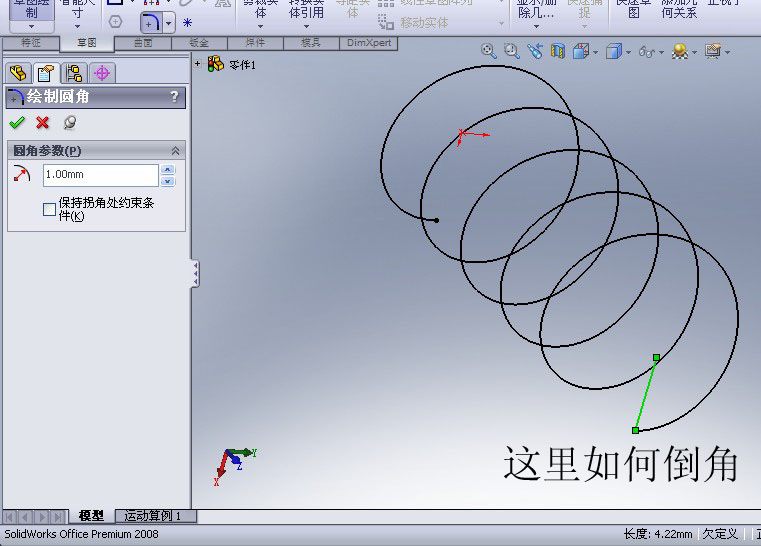This screenshot has height=546, width=761.
Task: Open dropdown under 显示/删除几... button
Action: 536,27
